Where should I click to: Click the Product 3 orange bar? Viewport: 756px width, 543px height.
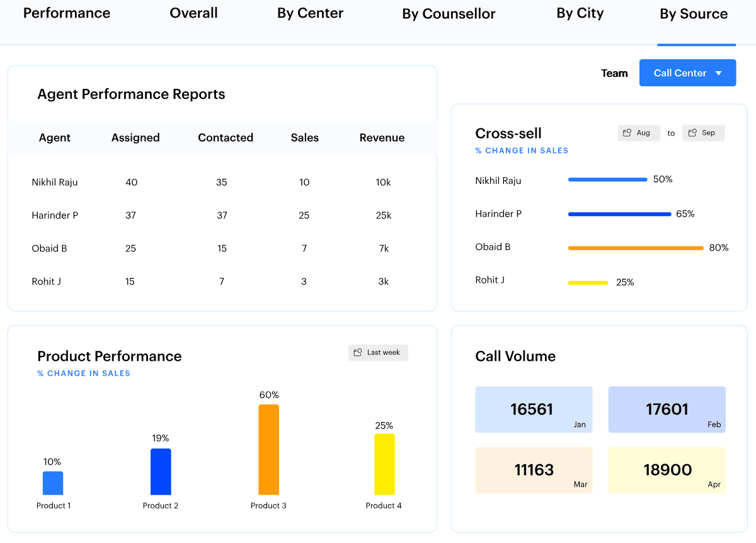coord(268,450)
